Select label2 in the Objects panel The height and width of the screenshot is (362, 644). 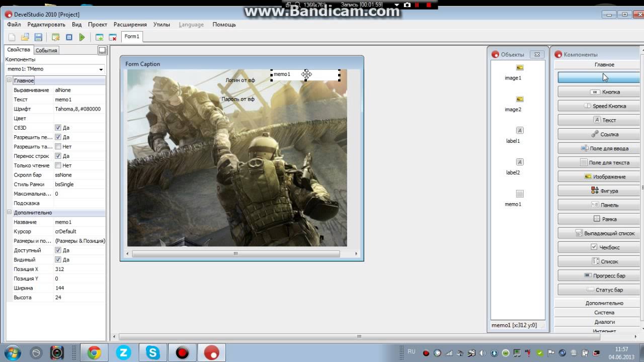click(513, 167)
